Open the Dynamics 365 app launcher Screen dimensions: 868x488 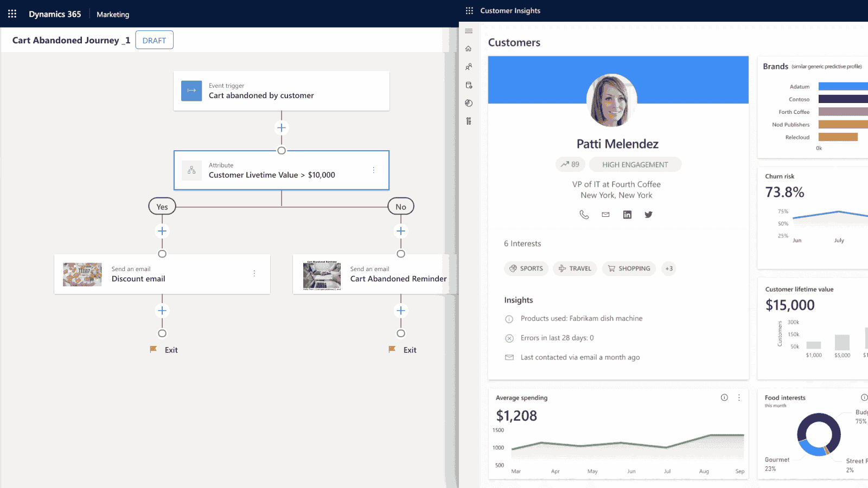click(x=12, y=14)
